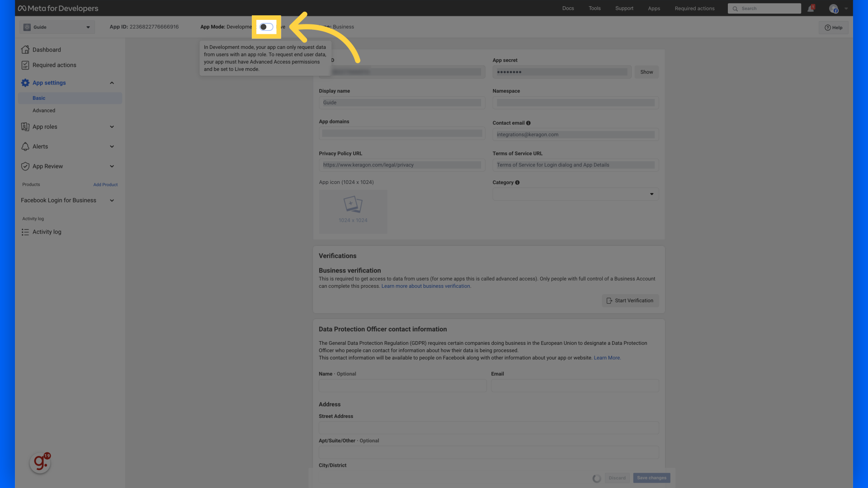This screenshot has width=868, height=488.
Task: Click the Terms of Service URL field
Action: click(576, 165)
